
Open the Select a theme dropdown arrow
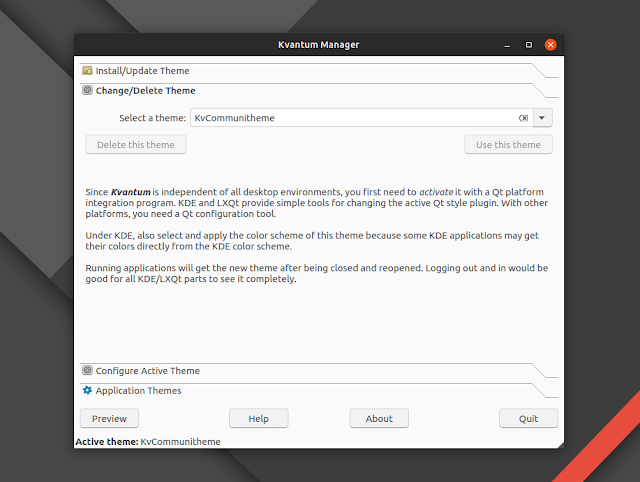click(542, 118)
